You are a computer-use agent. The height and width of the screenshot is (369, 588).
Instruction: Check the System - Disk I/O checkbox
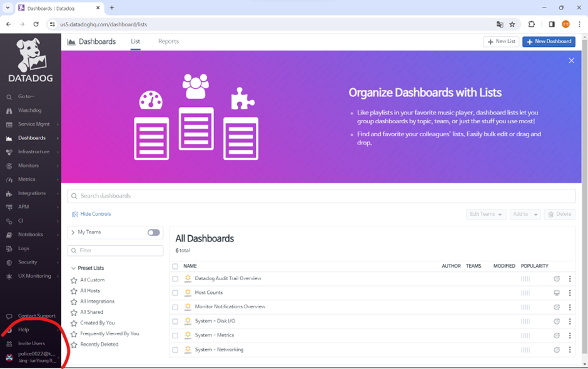(x=175, y=321)
